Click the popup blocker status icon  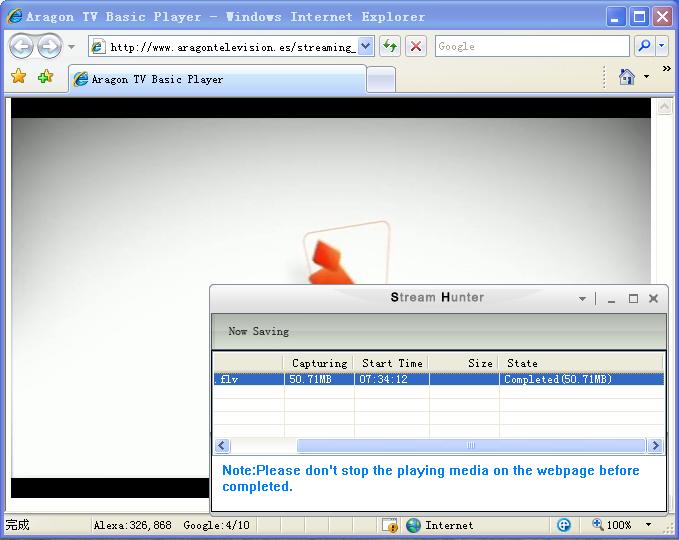coord(390,525)
